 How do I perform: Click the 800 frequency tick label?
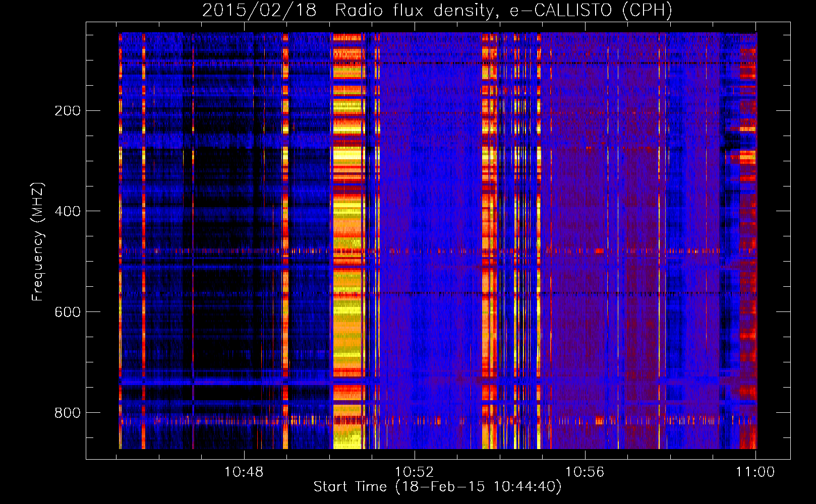68,413
